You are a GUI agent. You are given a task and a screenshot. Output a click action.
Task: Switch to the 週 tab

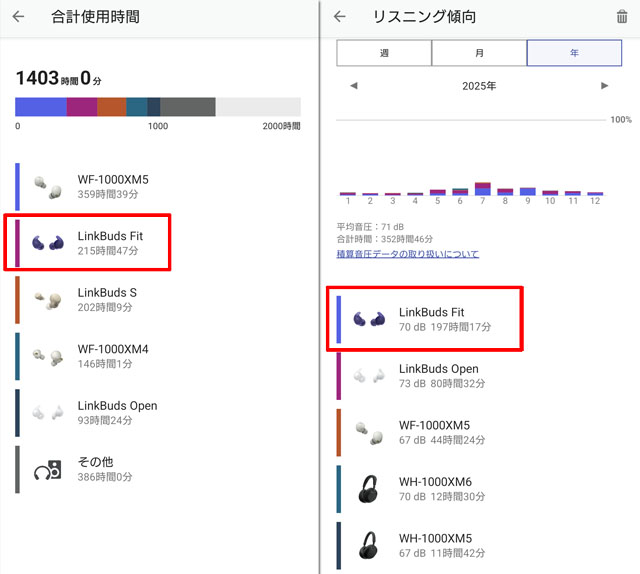(384, 53)
